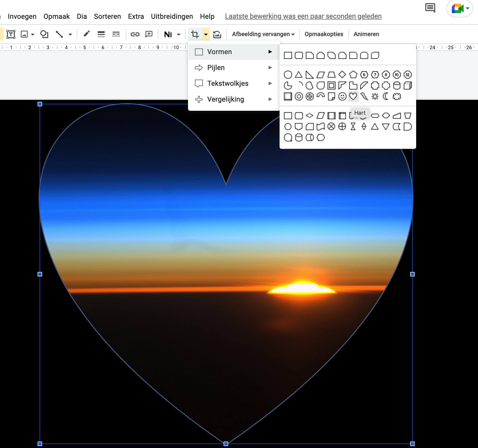The width and height of the screenshot is (478, 448).
Task: Pick the smiley face mask shape
Action: click(x=342, y=96)
